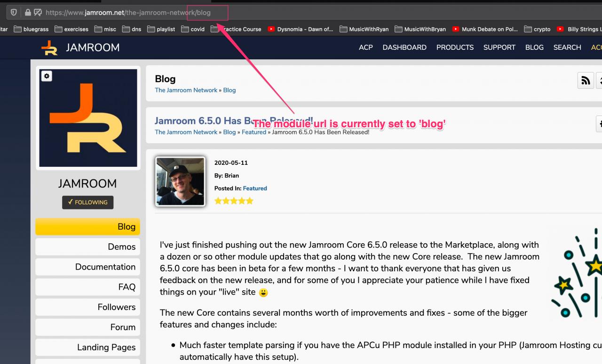This screenshot has height=364, width=602.
Task: Open the covid bookmarks folder
Action: (x=193, y=29)
